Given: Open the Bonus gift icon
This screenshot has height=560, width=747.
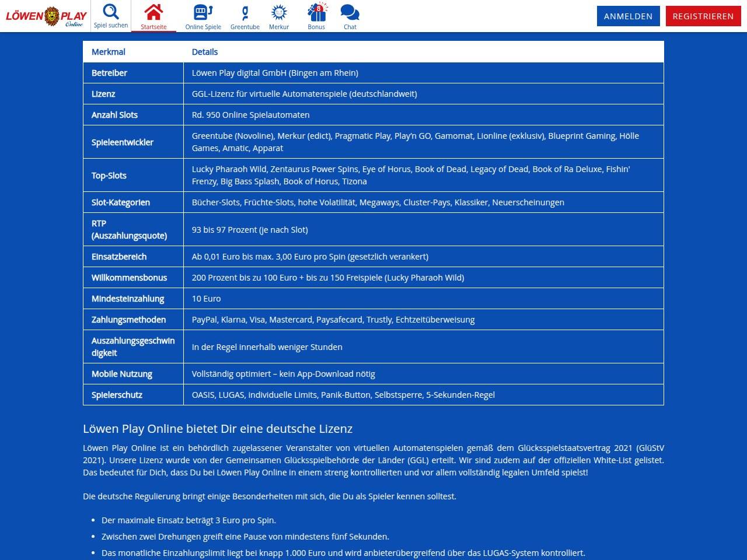Looking at the screenshot, I should point(317,12).
